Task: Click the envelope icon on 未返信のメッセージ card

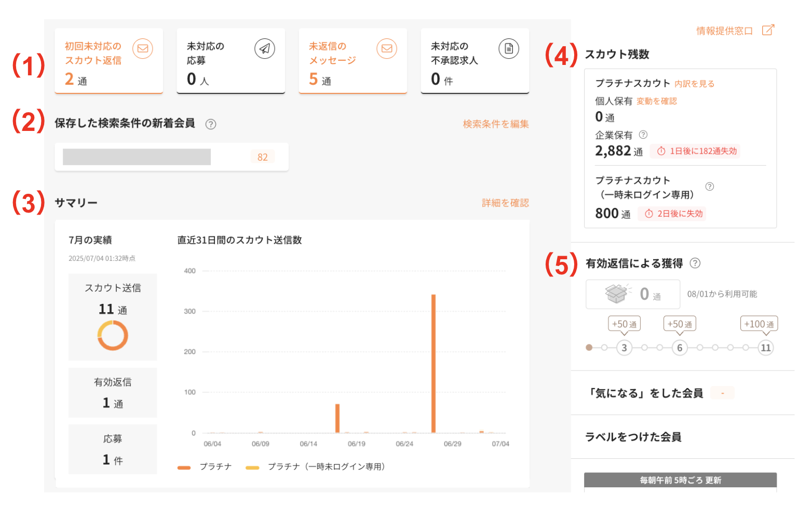Action: point(386,49)
